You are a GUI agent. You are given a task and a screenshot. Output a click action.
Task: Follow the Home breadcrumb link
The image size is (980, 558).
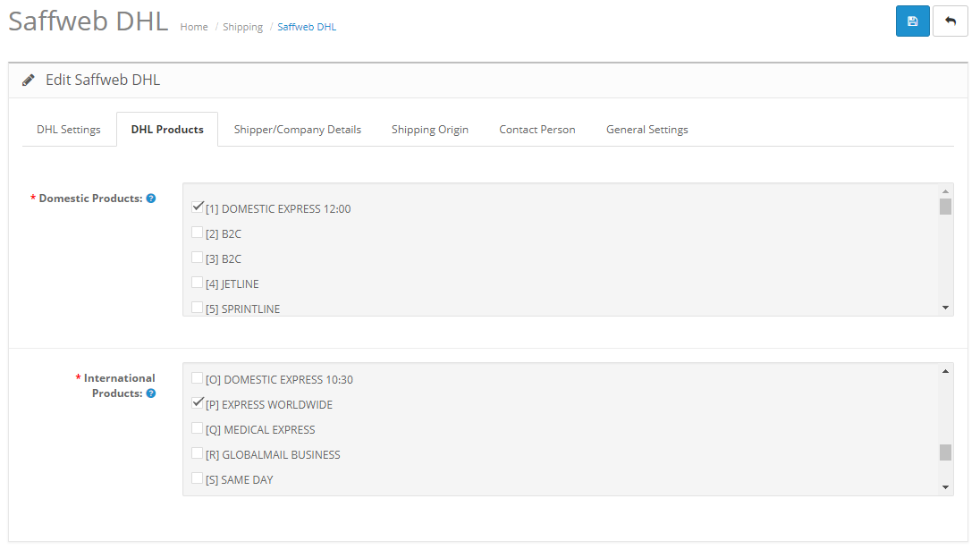[194, 27]
